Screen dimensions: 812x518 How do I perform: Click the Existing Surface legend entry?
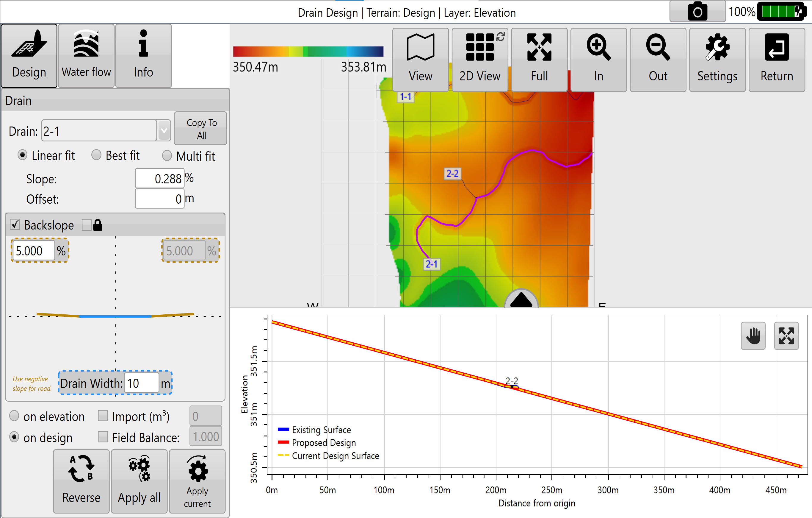[x=314, y=430]
